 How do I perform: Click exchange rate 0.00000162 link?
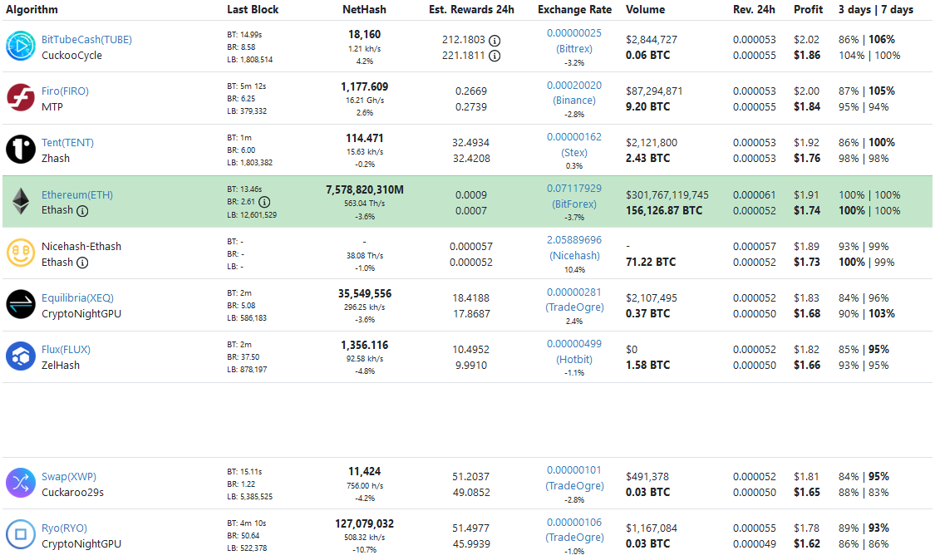(x=574, y=137)
